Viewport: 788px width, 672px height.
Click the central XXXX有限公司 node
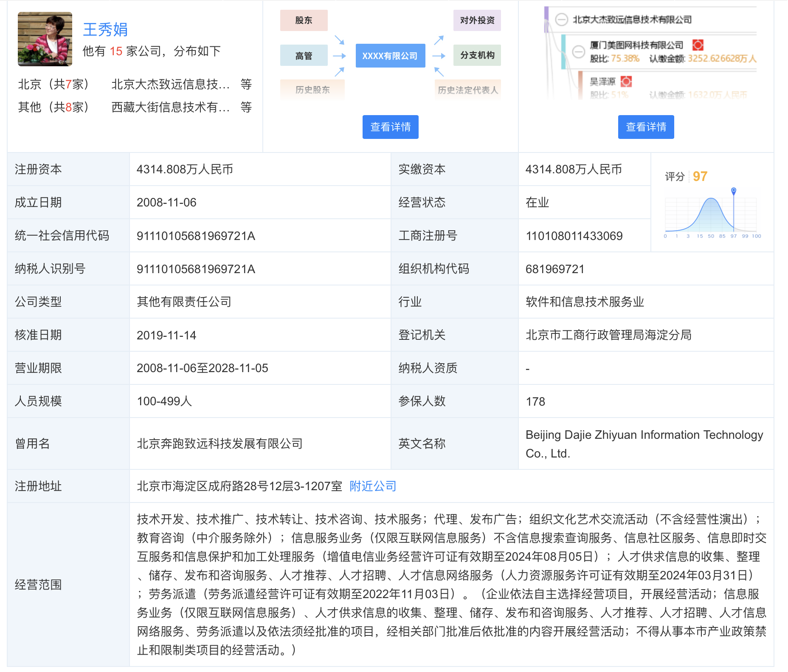[x=390, y=55]
